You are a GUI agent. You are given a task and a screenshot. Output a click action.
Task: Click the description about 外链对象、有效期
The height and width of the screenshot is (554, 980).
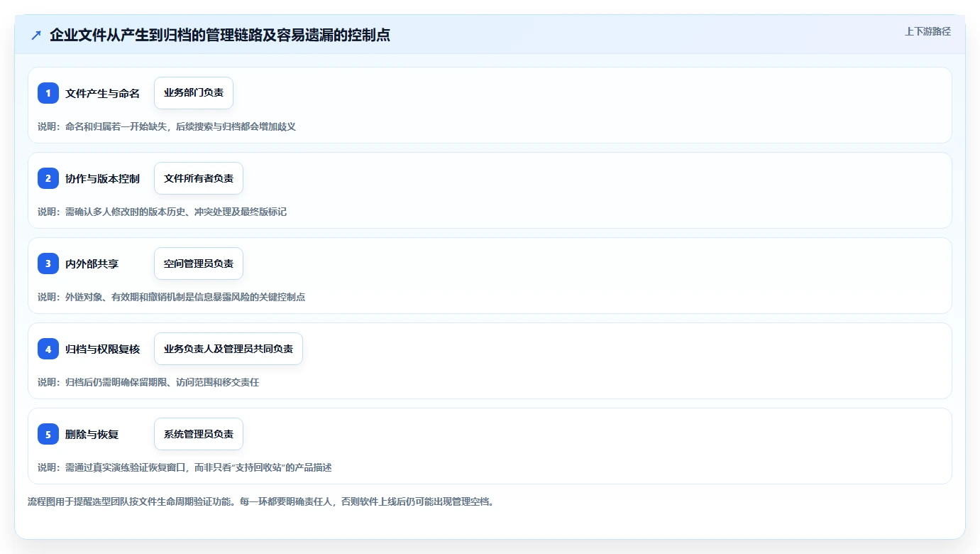tap(171, 297)
